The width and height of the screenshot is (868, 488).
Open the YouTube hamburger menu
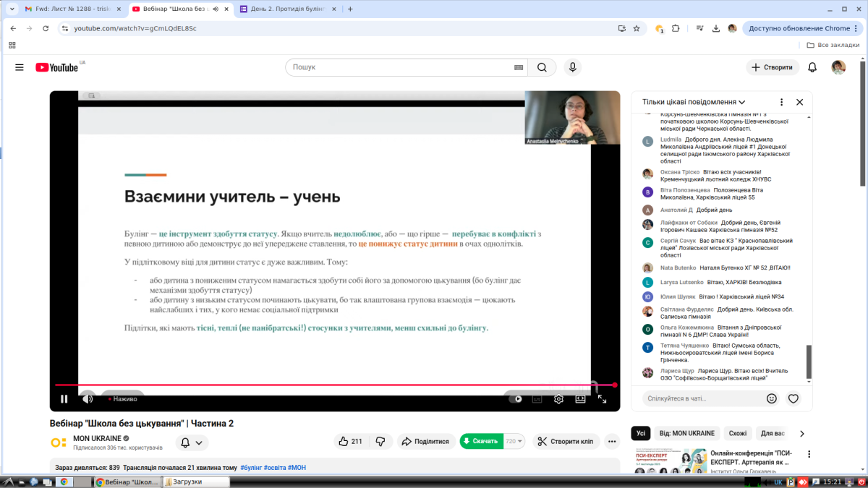(x=20, y=67)
